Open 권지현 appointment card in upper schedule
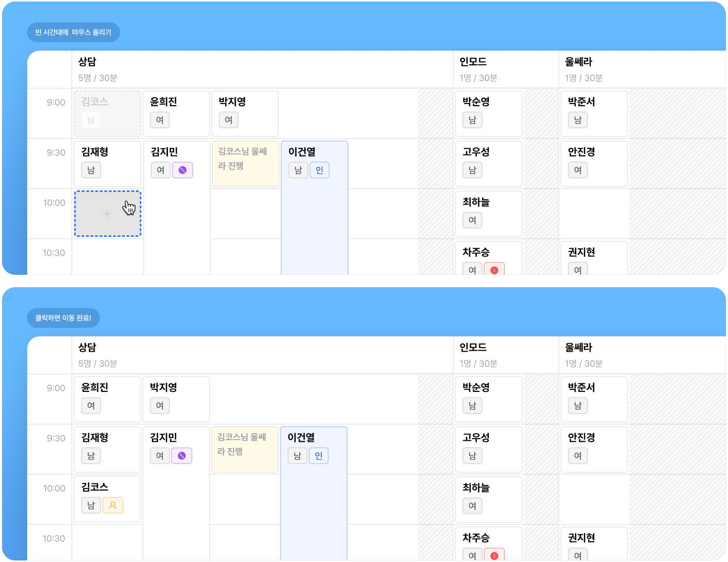The width and height of the screenshot is (728, 562). (593, 258)
